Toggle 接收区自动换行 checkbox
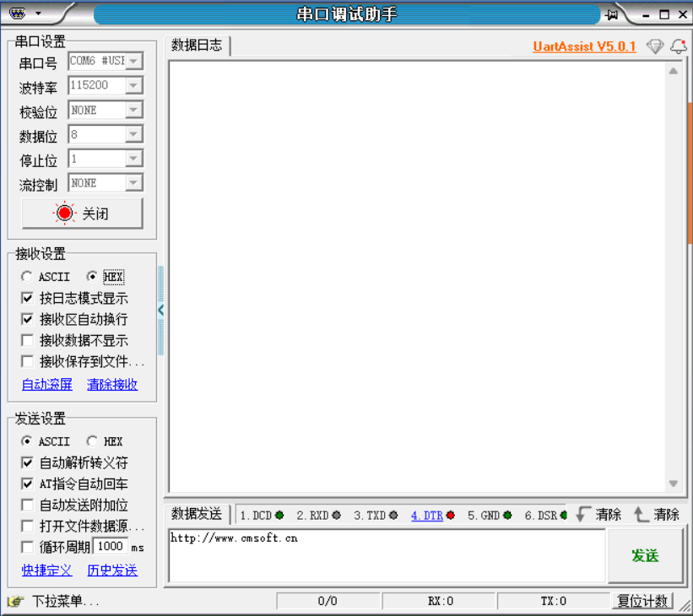693x616 pixels. click(x=27, y=319)
